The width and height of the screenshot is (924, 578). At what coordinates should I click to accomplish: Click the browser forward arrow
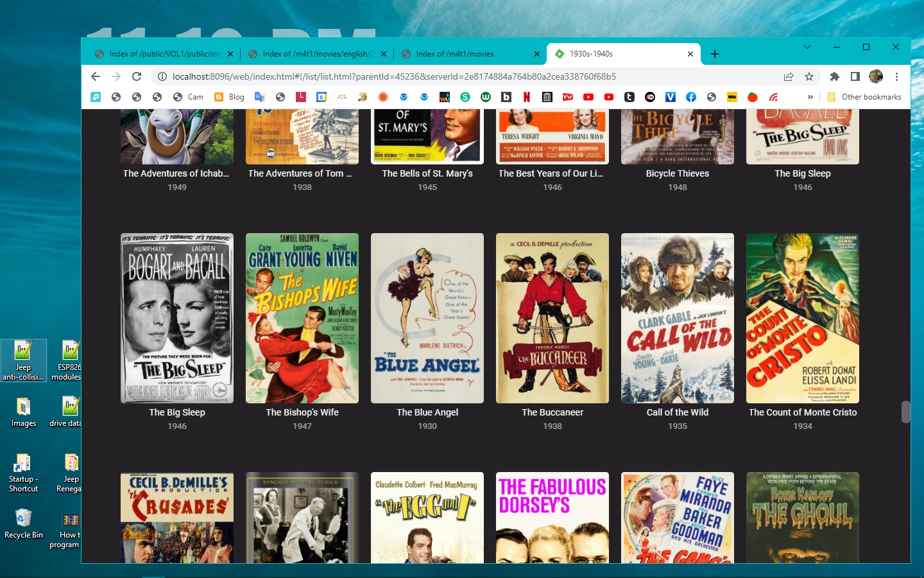coord(116,76)
